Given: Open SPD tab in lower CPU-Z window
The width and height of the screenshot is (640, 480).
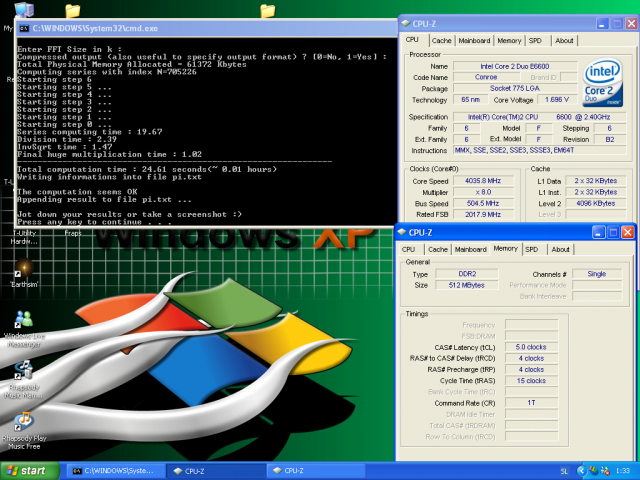Looking at the screenshot, I should coord(531,249).
